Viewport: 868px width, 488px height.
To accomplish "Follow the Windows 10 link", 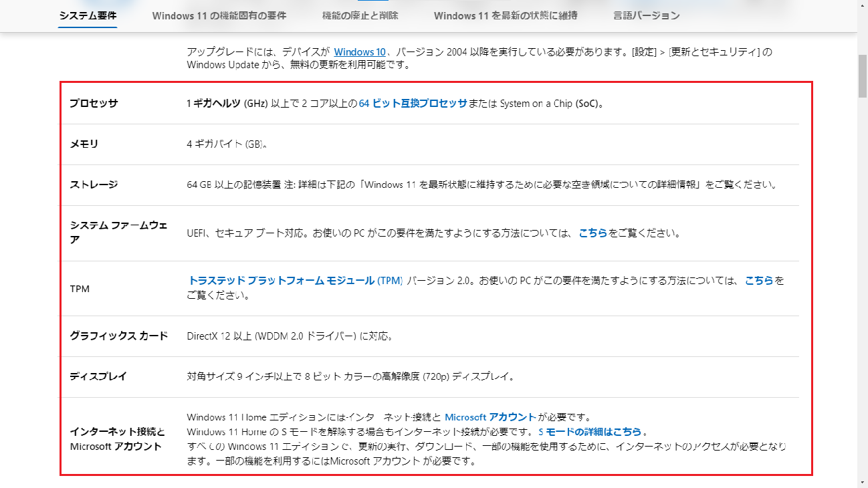I will (x=360, y=52).
